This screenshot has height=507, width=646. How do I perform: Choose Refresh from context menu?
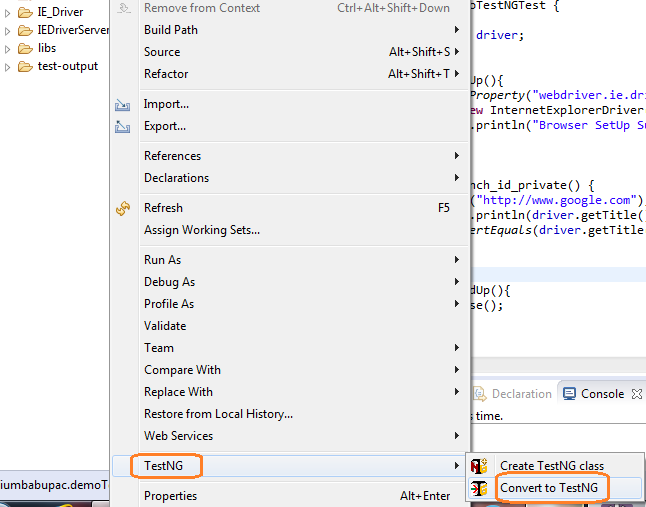(x=290, y=208)
